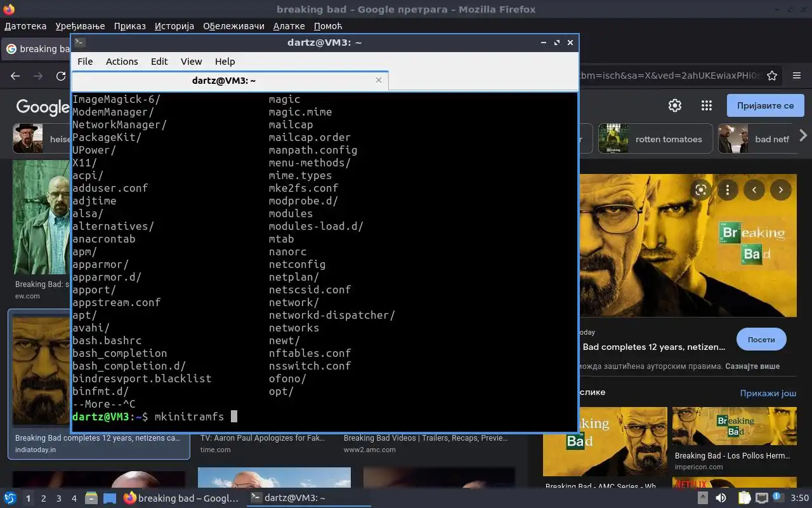This screenshot has width=812, height=508.
Task: Select the breaking bad Firefox tab
Action: pyautogui.click(x=37, y=49)
